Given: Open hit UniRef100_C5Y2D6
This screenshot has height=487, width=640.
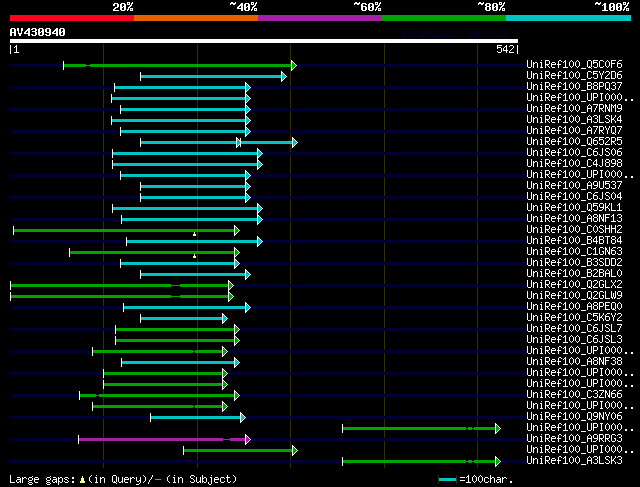Looking at the screenshot, I should click(x=574, y=76).
